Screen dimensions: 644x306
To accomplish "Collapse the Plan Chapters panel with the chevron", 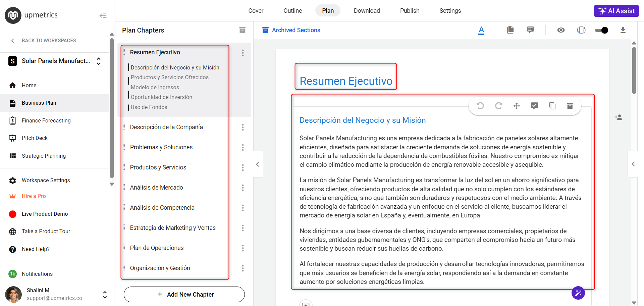I will pos(258,164).
